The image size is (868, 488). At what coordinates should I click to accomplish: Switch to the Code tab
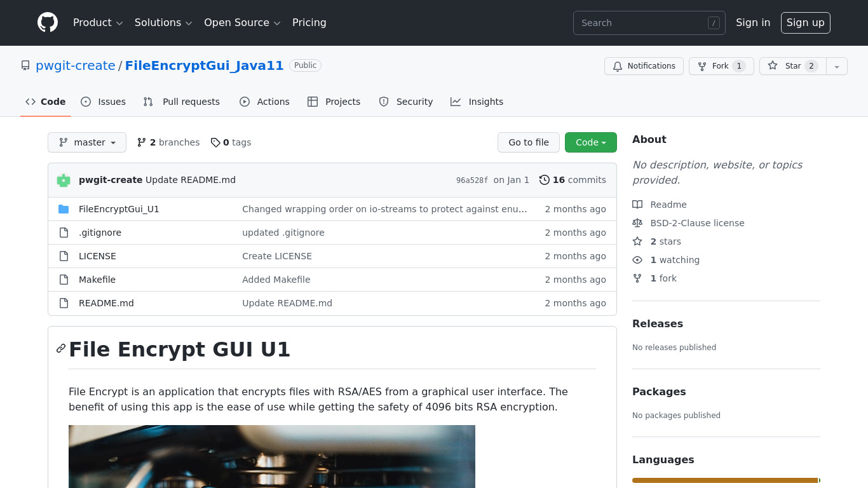[46, 102]
